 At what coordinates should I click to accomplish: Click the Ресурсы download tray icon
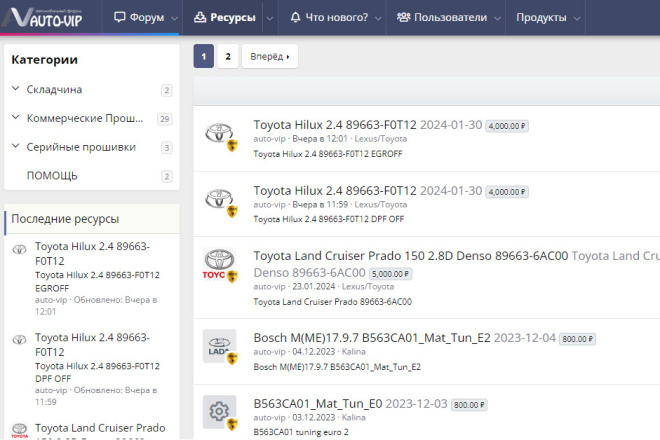(200, 17)
